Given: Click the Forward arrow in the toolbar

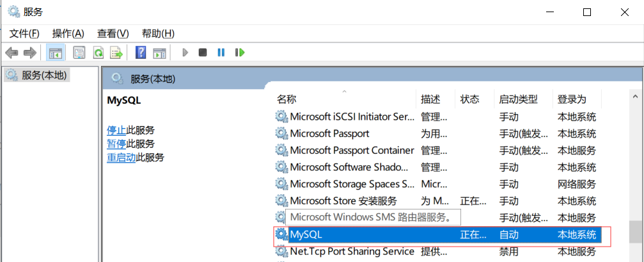Looking at the screenshot, I should [x=30, y=53].
